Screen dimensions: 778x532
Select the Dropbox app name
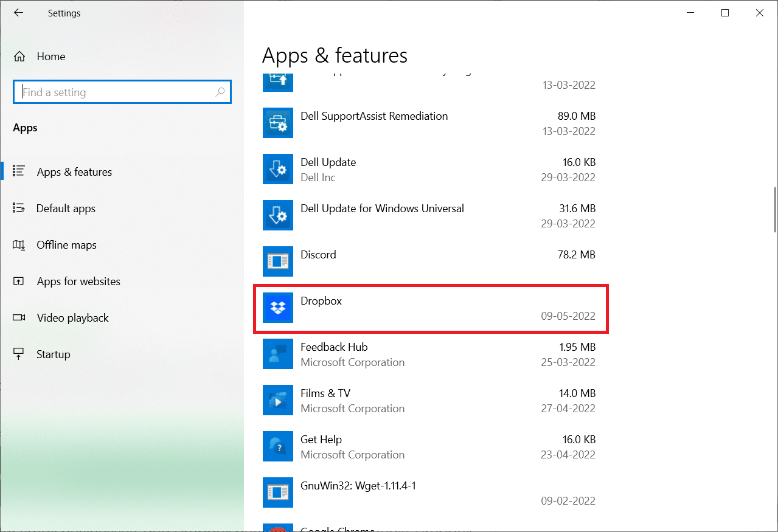[321, 301]
